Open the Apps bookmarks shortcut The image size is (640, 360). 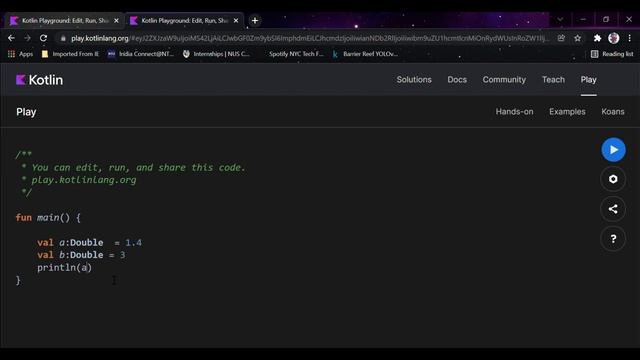coord(20,54)
